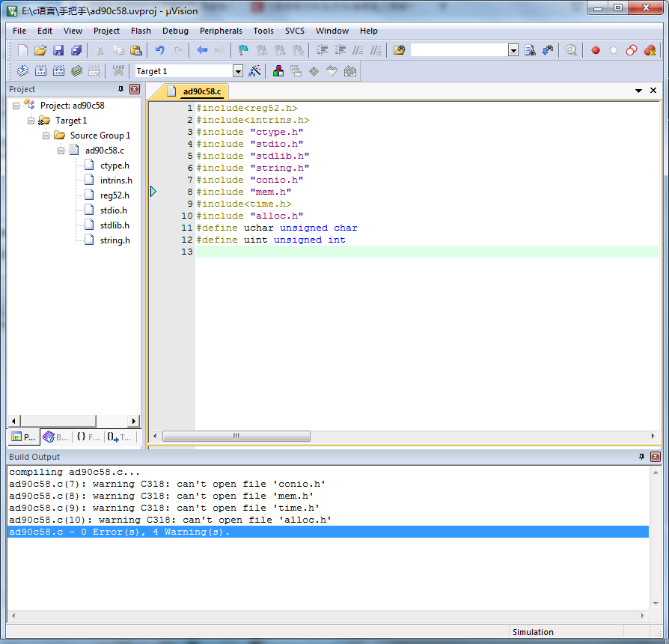Image resolution: width=669 pixels, height=644 pixels.
Task: Comment selection toolbar icon
Action: [x=358, y=50]
